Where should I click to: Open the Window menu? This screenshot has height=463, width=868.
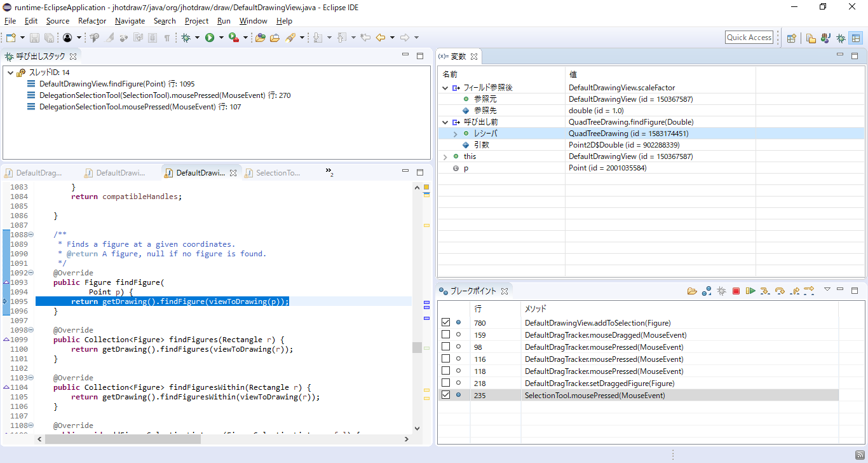click(253, 21)
